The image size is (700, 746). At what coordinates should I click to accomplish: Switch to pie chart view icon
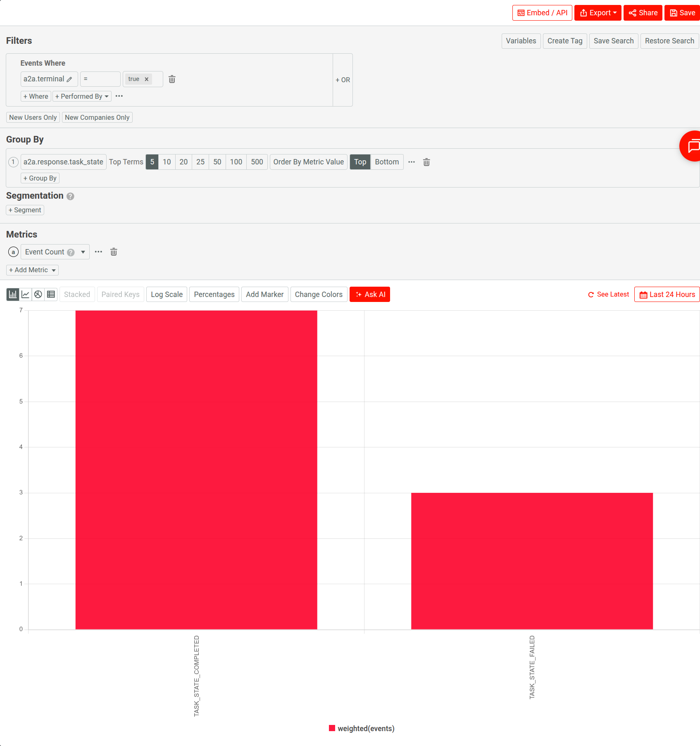[x=38, y=295]
